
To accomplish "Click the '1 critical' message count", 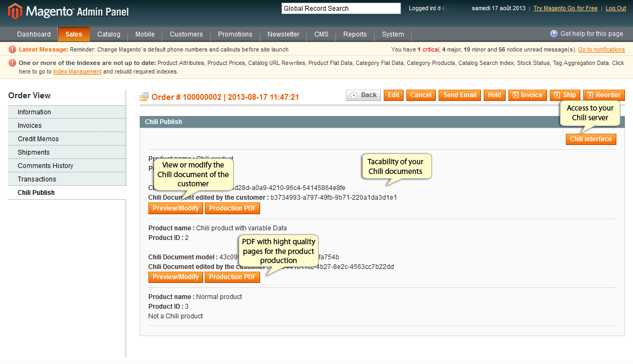I will point(428,49).
